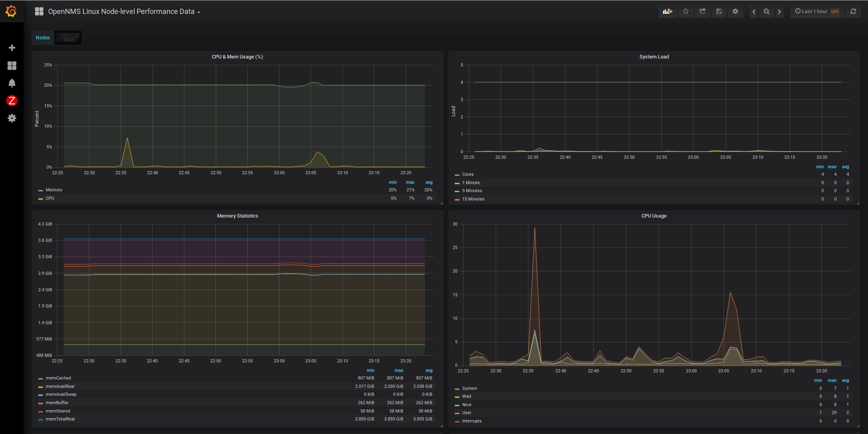The width and height of the screenshot is (868, 434).
Task: Open the Create plus menu in sidebar
Action: point(12,48)
